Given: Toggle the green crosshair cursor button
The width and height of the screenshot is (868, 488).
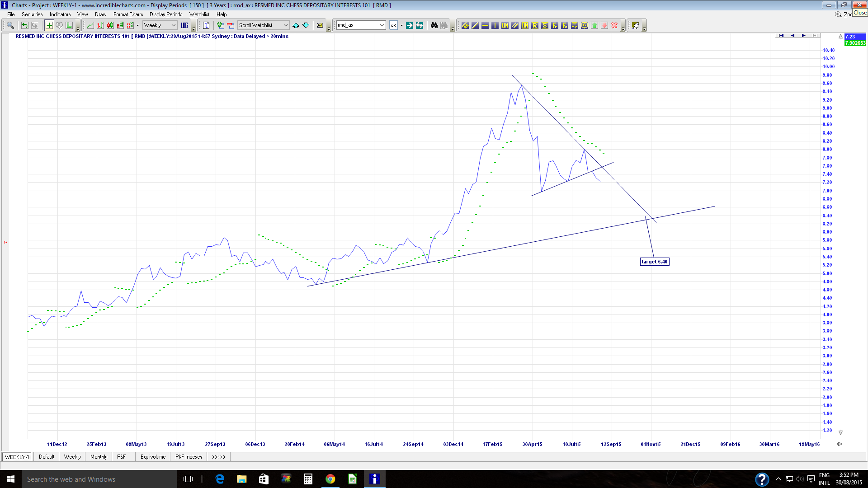Looking at the screenshot, I should coord(49,25).
